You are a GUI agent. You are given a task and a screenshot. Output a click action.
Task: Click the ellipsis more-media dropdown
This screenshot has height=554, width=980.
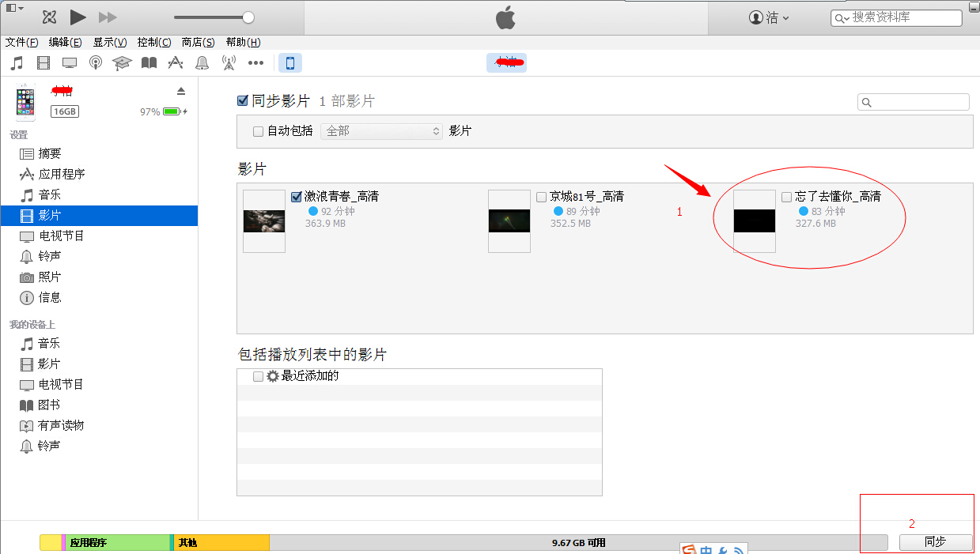click(x=255, y=62)
